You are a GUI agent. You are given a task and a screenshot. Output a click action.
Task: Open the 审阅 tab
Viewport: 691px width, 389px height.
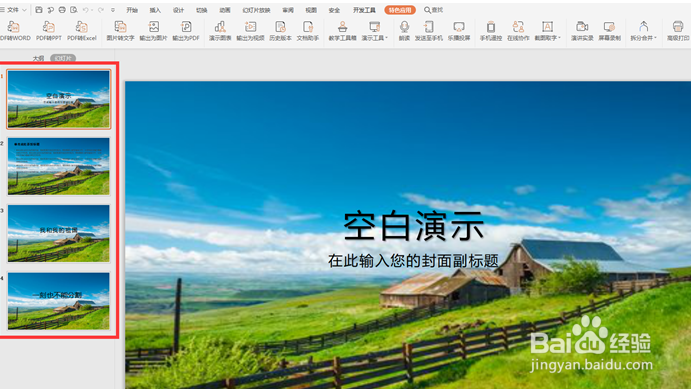288,10
